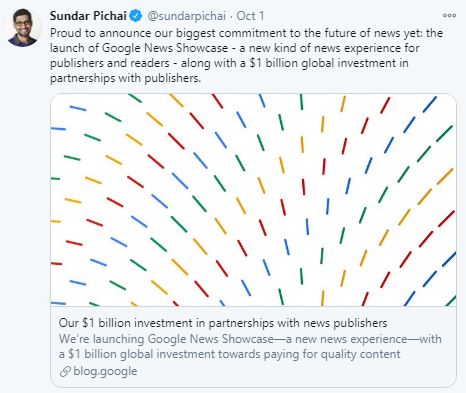Click the $1 billion global investment tweet line
Screen dimensions: 466x393
pyautogui.click(x=229, y=63)
